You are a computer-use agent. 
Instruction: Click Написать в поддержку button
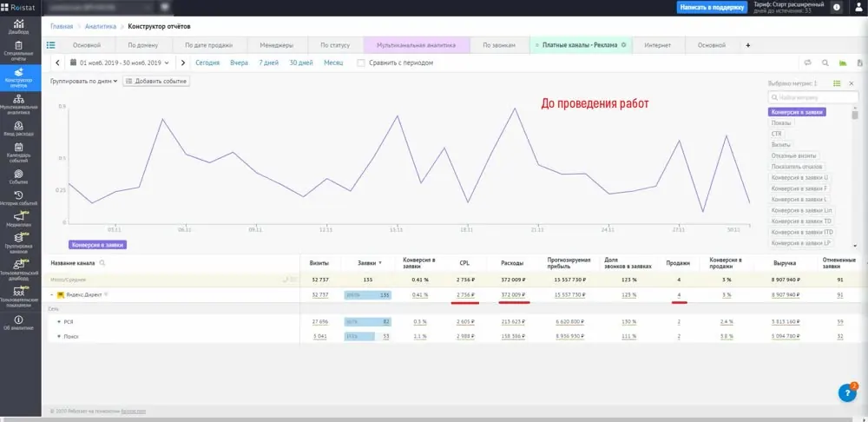pyautogui.click(x=712, y=7)
